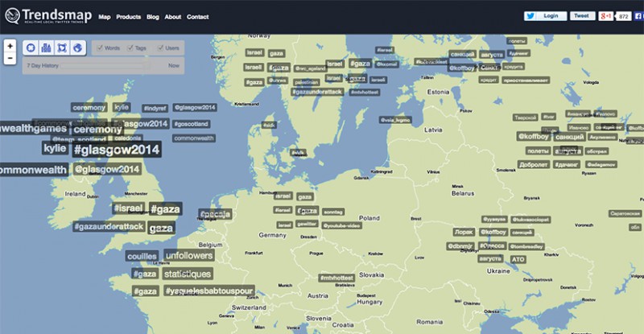644x334 pixels.
Task: Click the Google +1 button
Action: pyautogui.click(x=606, y=16)
